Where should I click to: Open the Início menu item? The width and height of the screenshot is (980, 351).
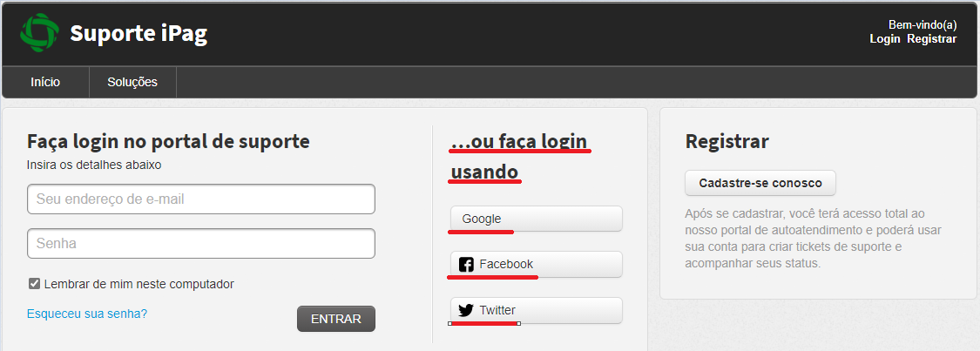[45, 82]
